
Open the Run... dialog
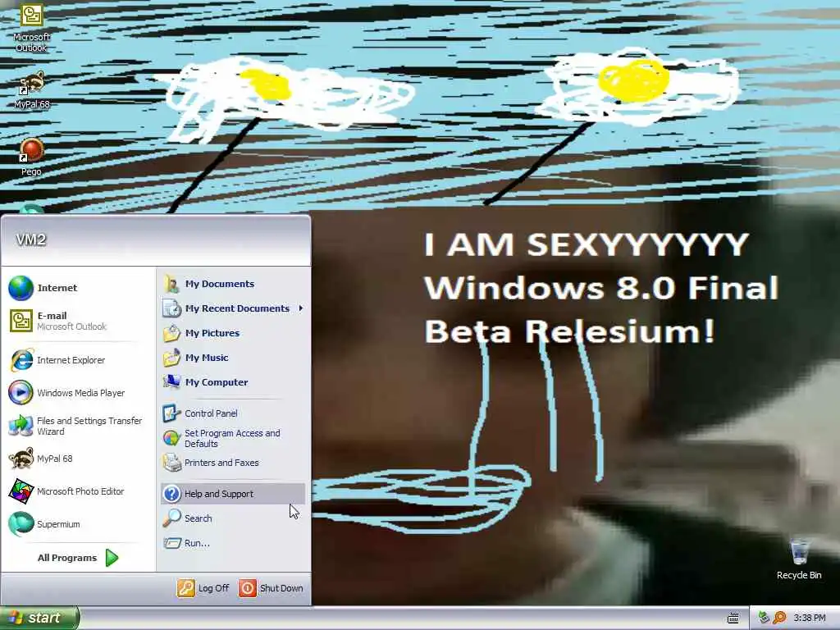[x=232, y=543]
